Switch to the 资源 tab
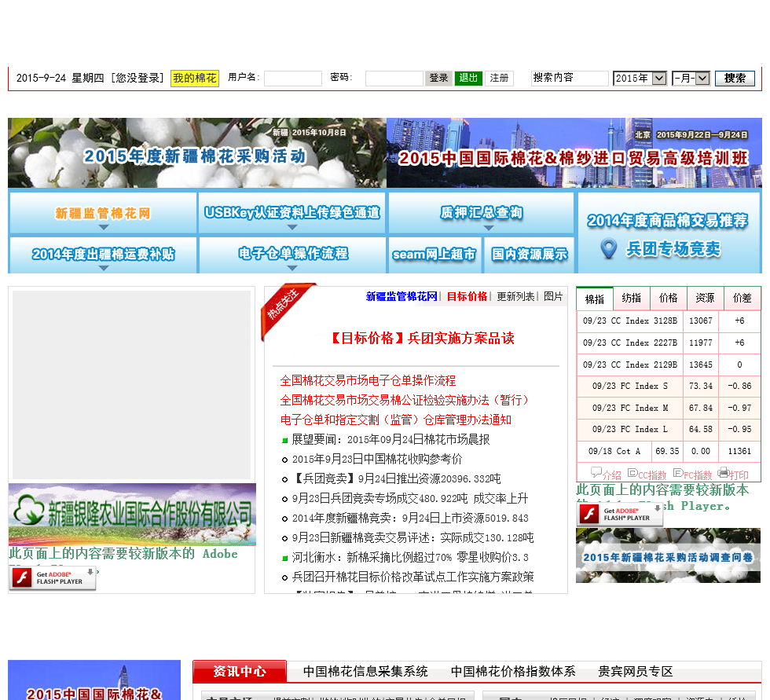The image size is (770, 700). tap(706, 298)
